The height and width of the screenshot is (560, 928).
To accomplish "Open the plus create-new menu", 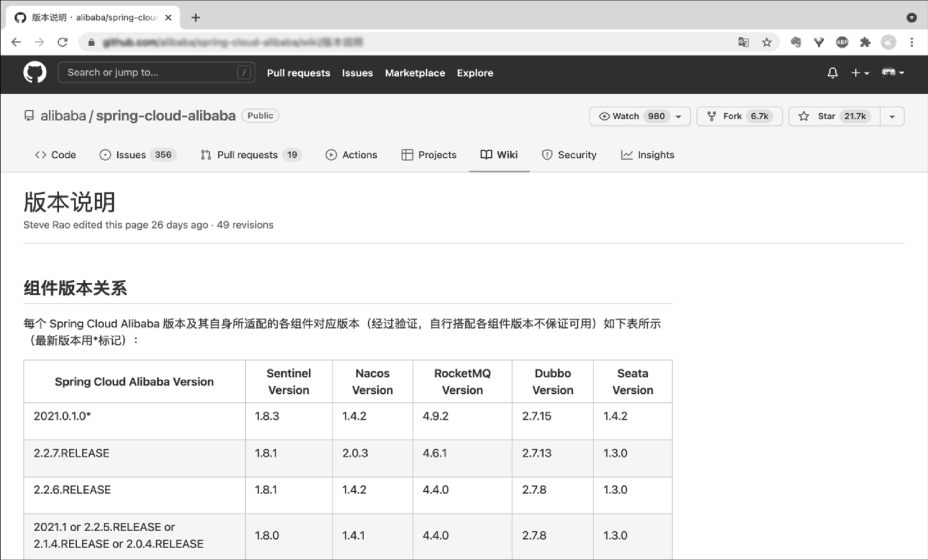I will [x=860, y=73].
